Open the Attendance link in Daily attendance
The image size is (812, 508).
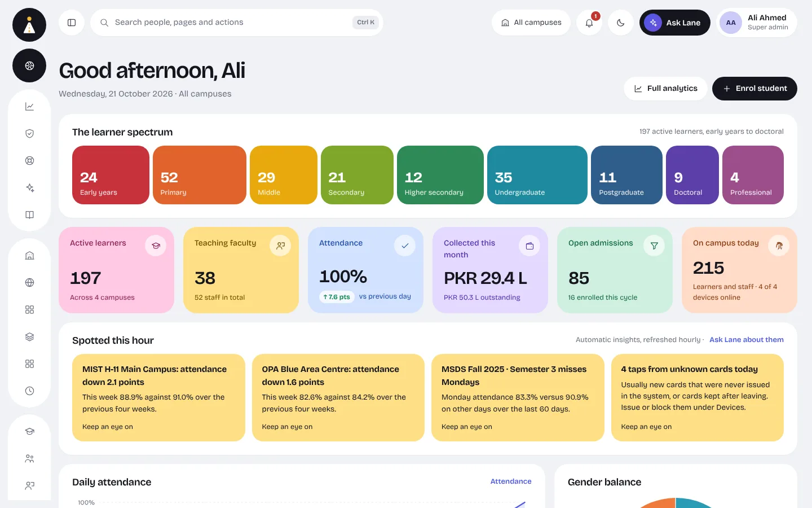click(511, 481)
